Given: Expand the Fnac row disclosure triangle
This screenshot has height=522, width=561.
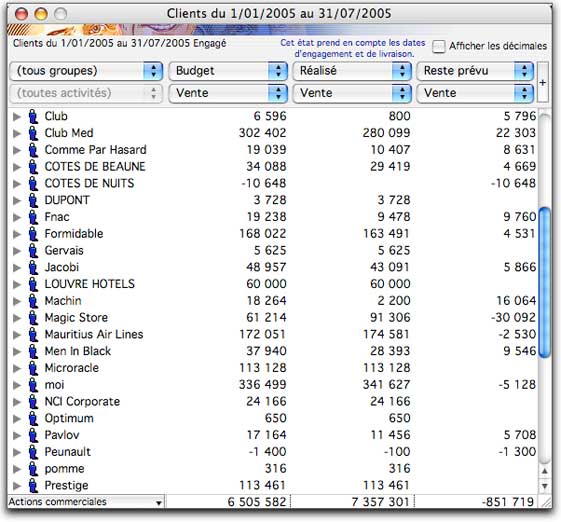Looking at the screenshot, I should [16, 218].
